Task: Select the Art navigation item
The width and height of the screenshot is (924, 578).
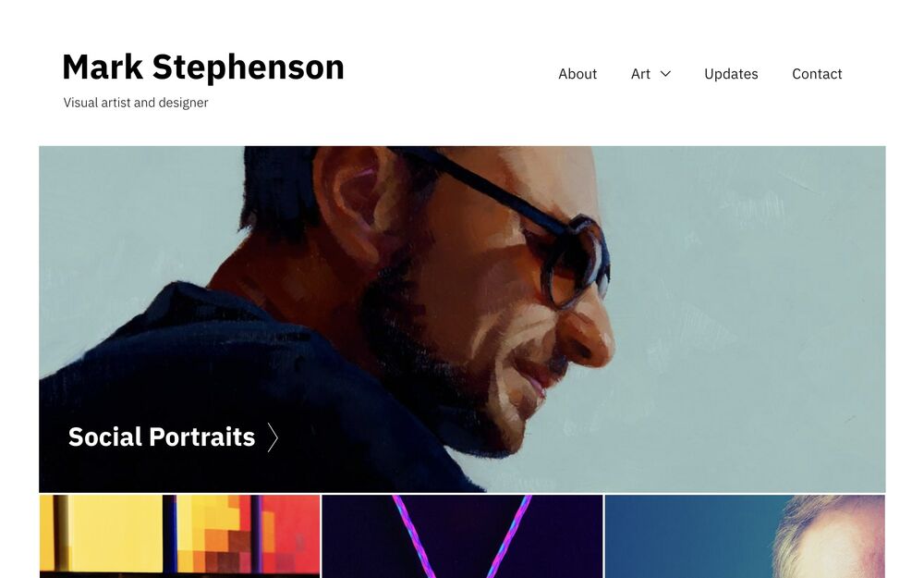Action: coord(640,74)
